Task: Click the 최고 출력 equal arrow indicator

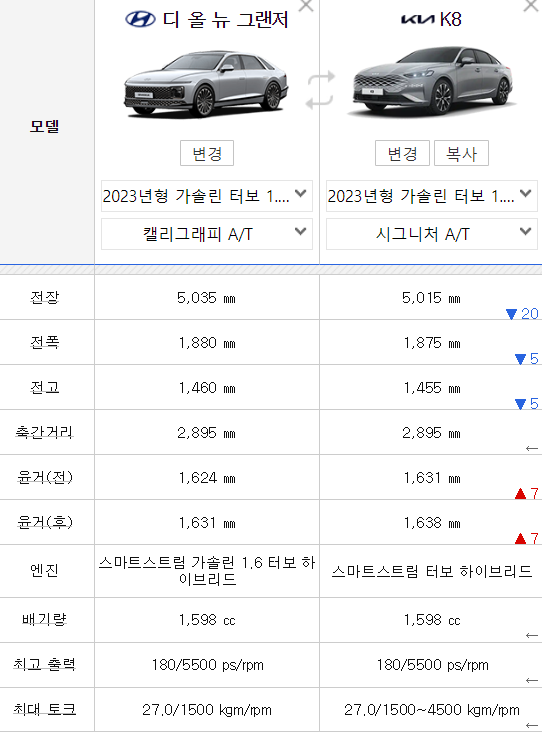Action: 532,681
